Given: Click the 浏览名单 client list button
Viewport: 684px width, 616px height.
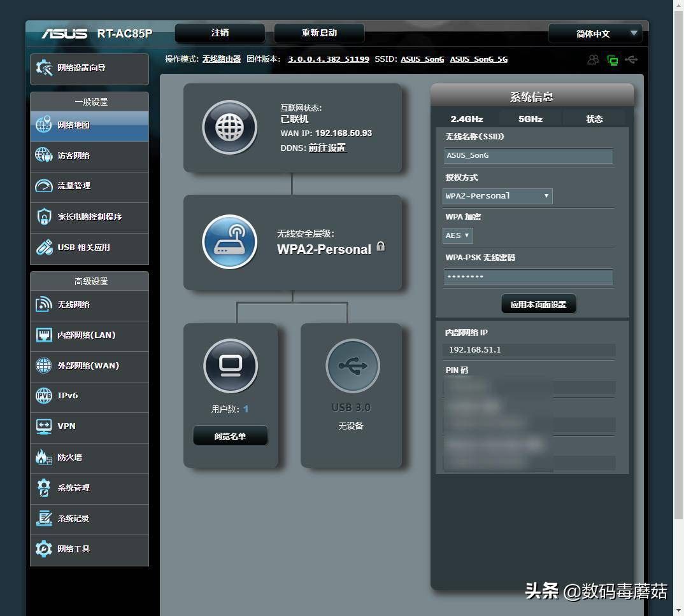Looking at the screenshot, I should click(230, 436).
